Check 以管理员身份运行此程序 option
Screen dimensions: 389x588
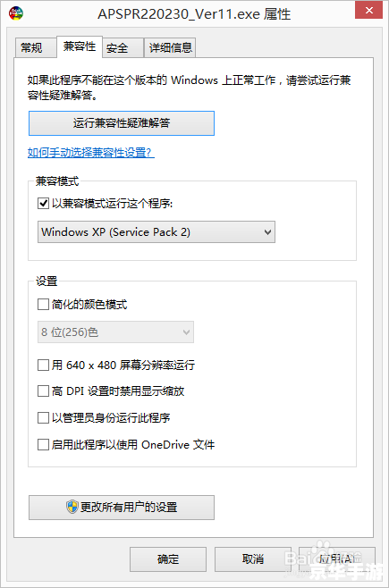43,417
